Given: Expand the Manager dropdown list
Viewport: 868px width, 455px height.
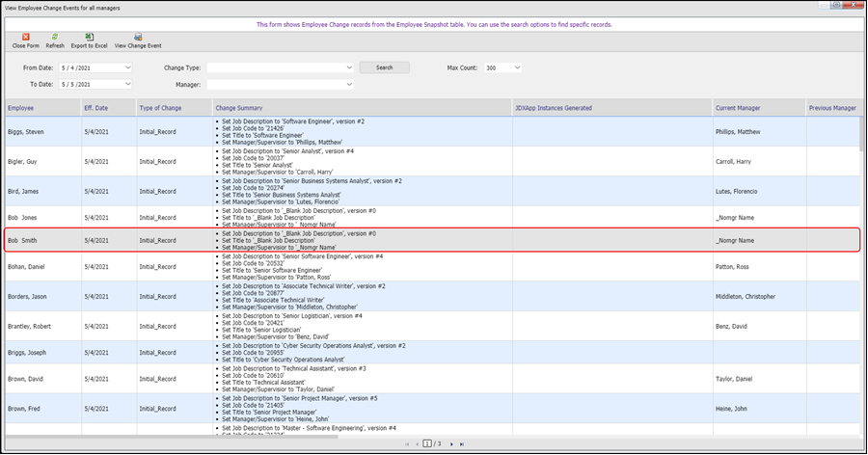Looking at the screenshot, I should click(x=349, y=85).
